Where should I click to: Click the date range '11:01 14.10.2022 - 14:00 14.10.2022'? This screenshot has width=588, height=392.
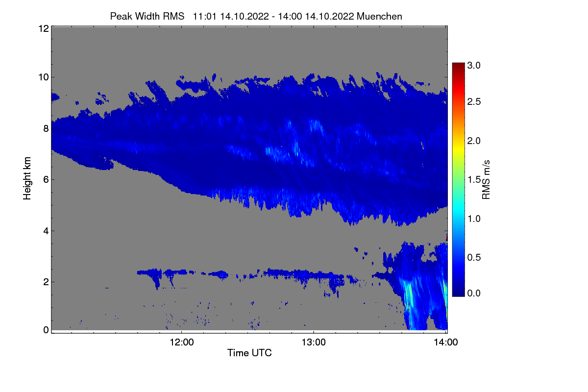[x=274, y=16]
